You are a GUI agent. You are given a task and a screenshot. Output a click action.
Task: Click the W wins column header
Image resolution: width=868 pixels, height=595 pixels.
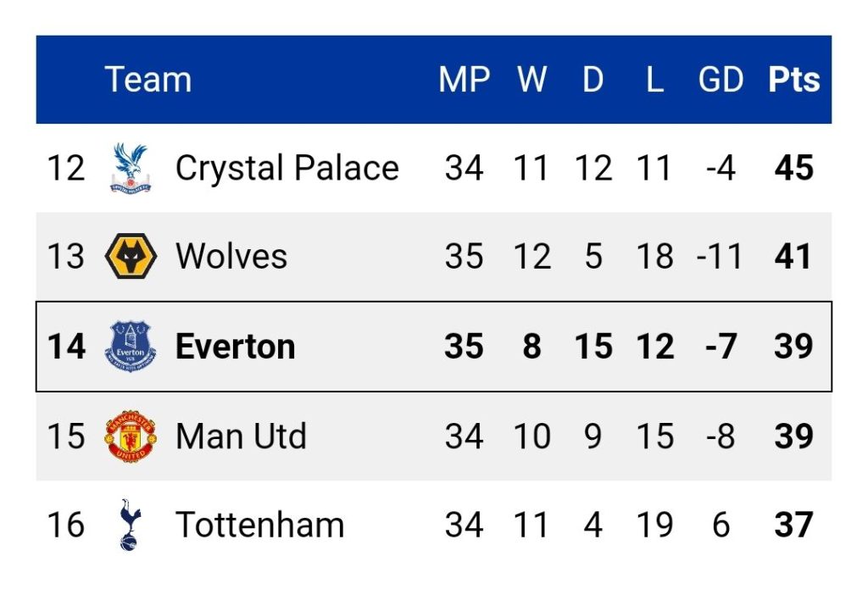click(x=532, y=79)
